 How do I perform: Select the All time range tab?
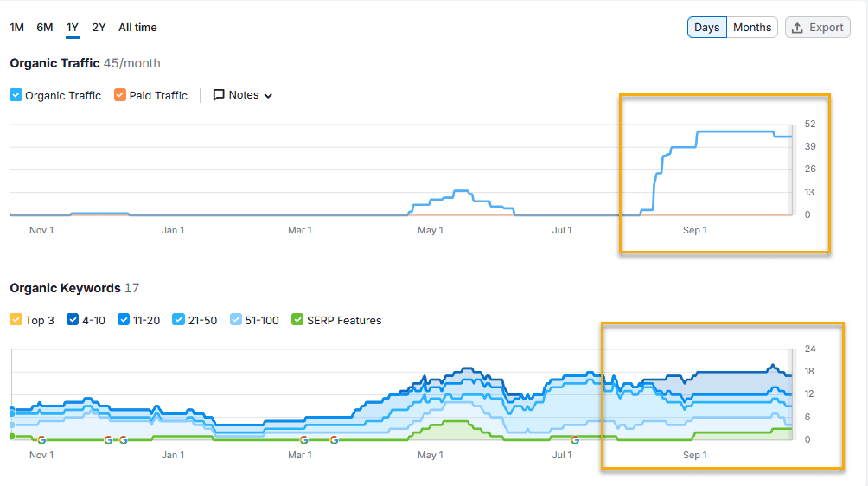[x=137, y=28]
